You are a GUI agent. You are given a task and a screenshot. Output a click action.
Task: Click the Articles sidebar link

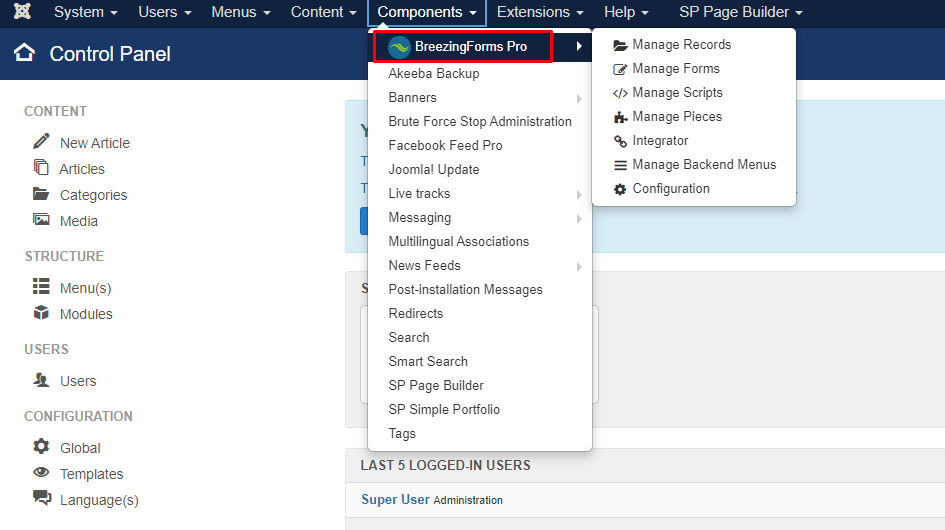pyautogui.click(x=82, y=169)
